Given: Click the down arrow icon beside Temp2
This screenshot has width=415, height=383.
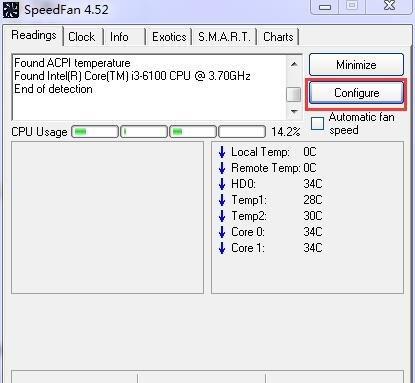Looking at the screenshot, I should (x=222, y=216).
